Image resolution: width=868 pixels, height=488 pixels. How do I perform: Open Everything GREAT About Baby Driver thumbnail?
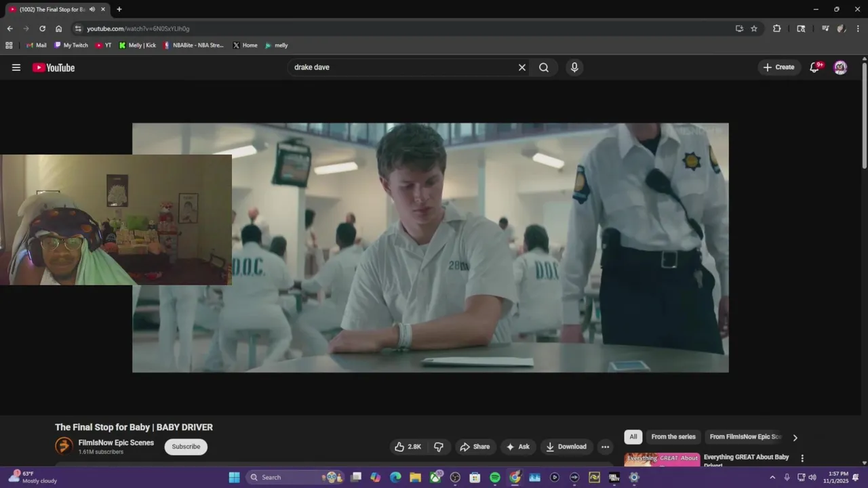pyautogui.click(x=662, y=460)
